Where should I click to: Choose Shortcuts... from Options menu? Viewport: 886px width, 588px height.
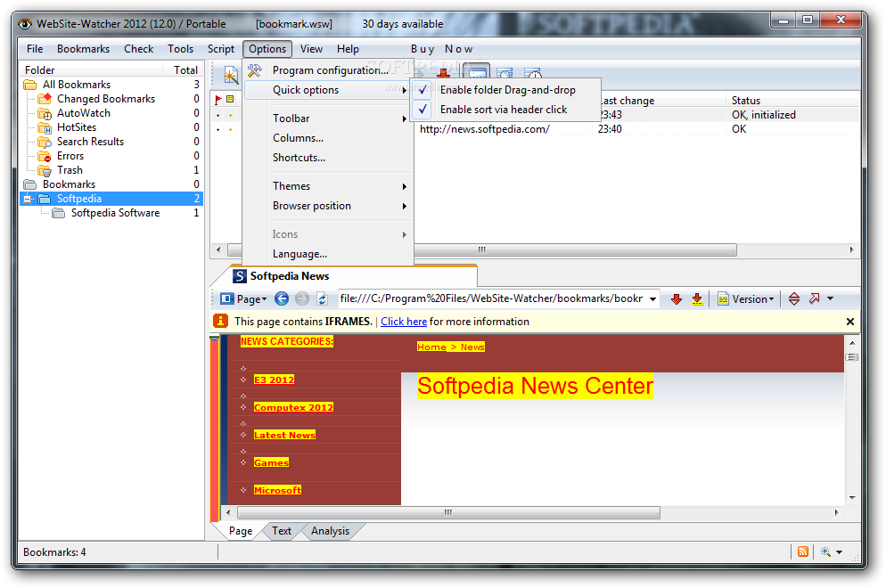[x=328, y=158]
